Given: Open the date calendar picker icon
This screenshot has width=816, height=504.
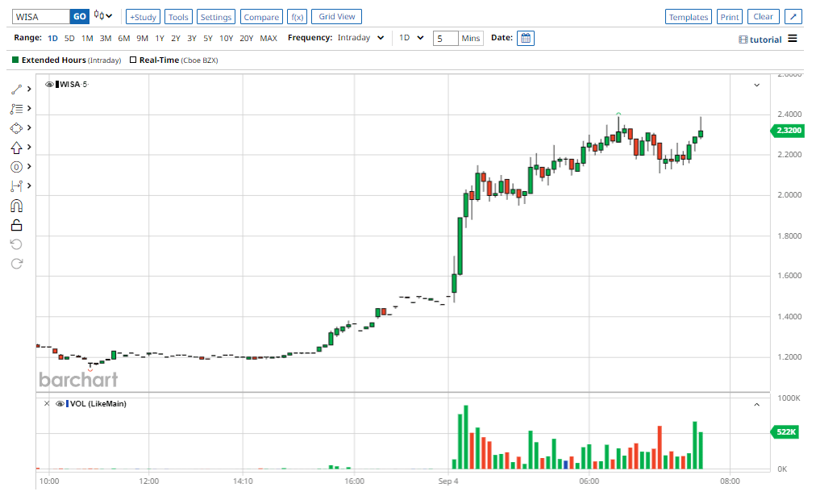Looking at the screenshot, I should 526,39.
